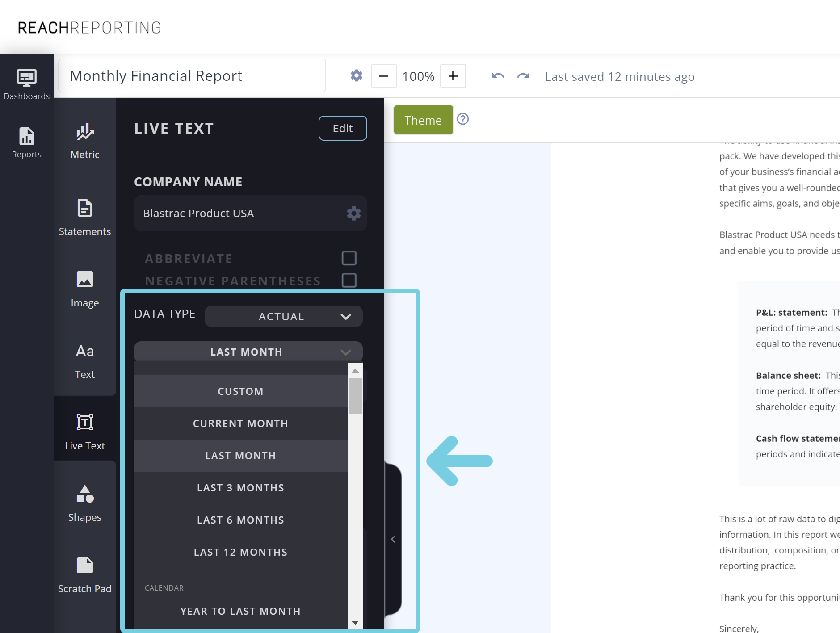This screenshot has height=633, width=840.
Task: Choose Year To Last Month option
Action: 240,611
